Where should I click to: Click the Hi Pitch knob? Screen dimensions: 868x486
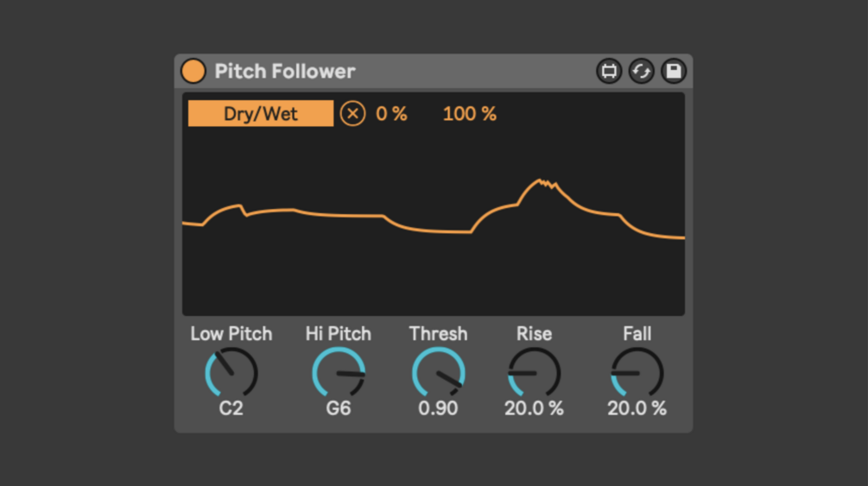[339, 373]
